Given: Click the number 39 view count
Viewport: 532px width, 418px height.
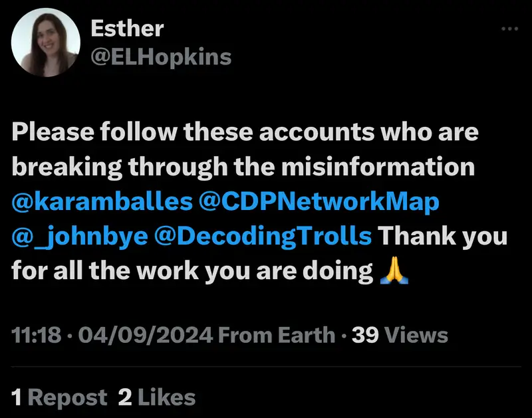Looking at the screenshot, I should pos(365,336).
